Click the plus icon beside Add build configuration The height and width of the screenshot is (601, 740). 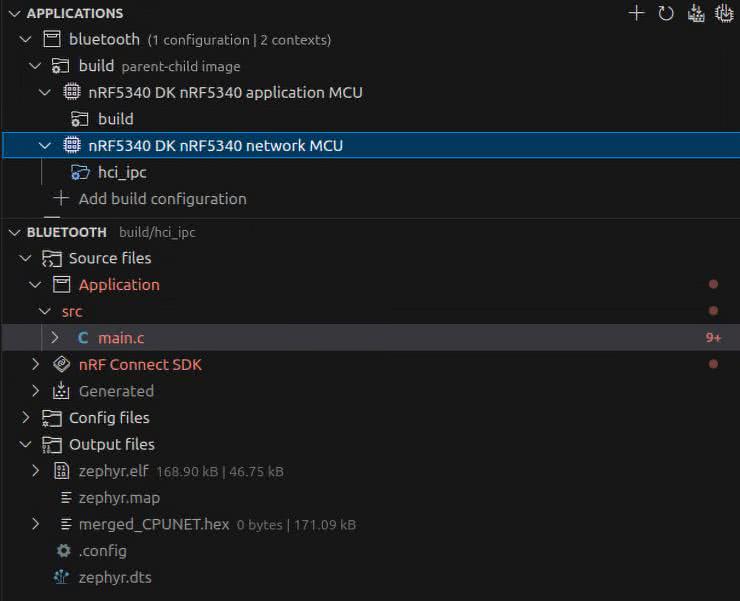click(61, 198)
